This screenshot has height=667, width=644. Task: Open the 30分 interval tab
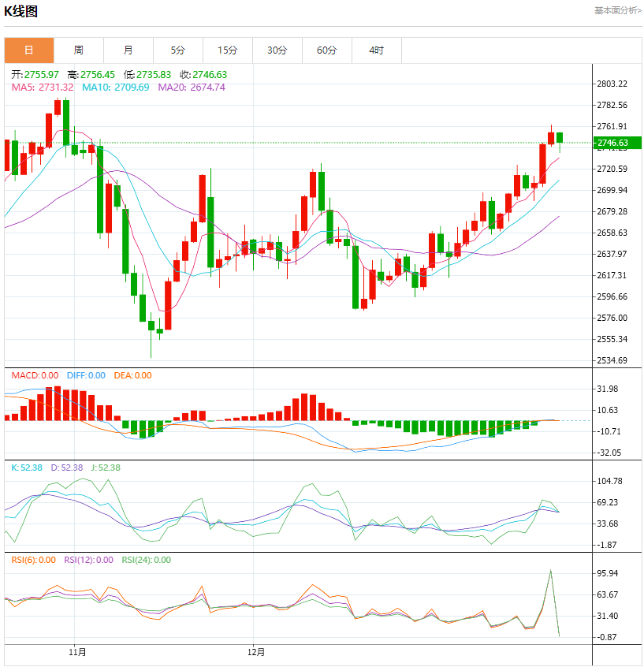[277, 50]
